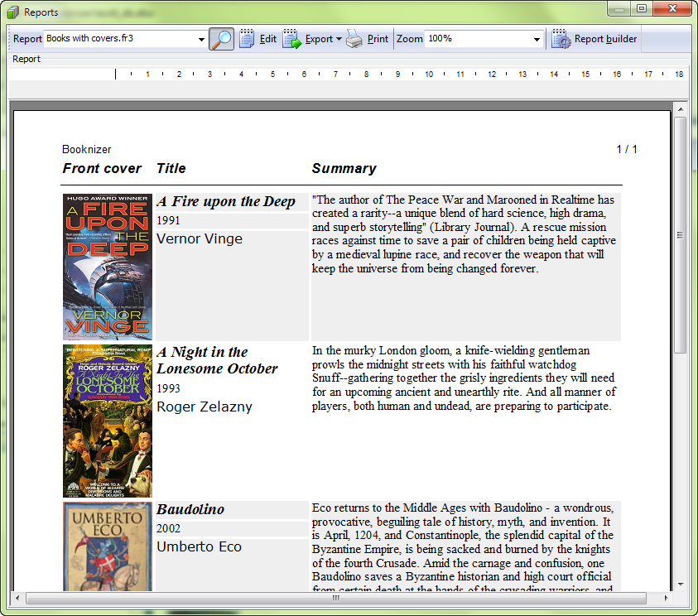
Task: Click the author name 'Vernor Vinge'
Action: point(200,239)
